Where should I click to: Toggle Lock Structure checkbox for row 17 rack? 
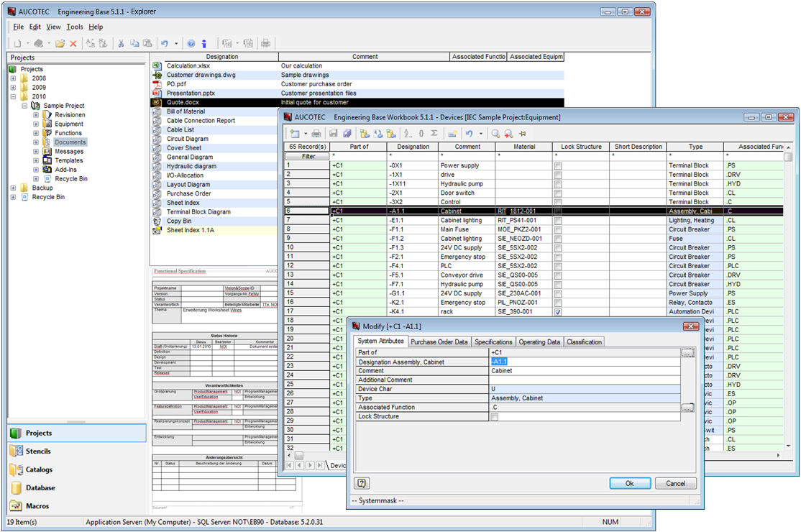(x=558, y=312)
